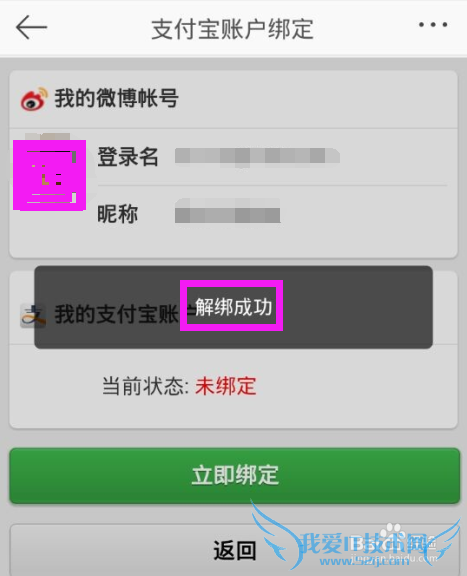Click the 支付宝账户绑定 page title
This screenshot has width=467, height=576.
point(232,29)
